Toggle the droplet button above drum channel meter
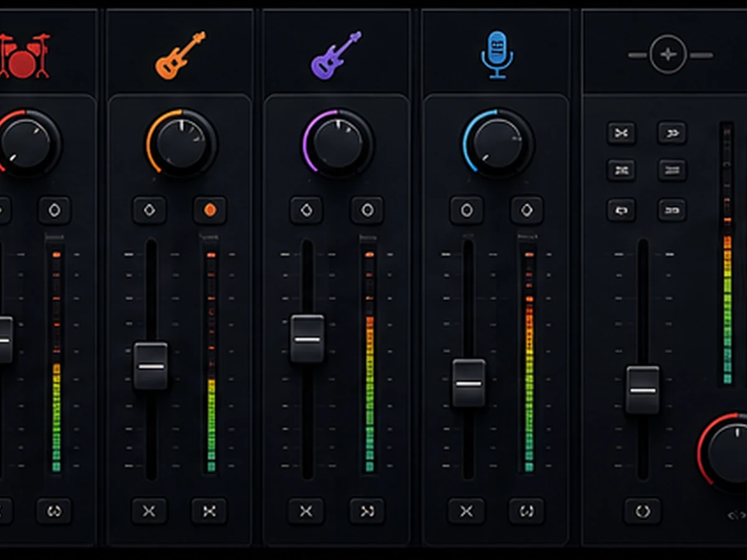This screenshot has width=747, height=560. tap(54, 210)
